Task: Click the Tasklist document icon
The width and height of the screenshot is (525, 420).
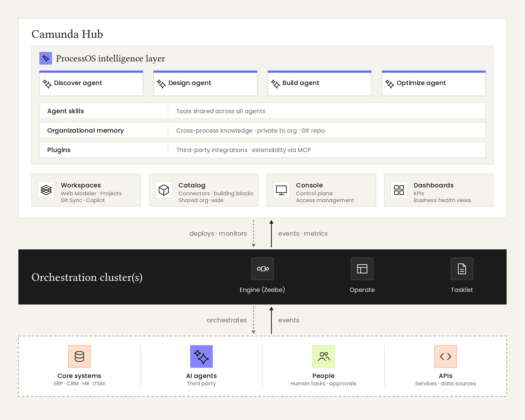Action: [462, 269]
